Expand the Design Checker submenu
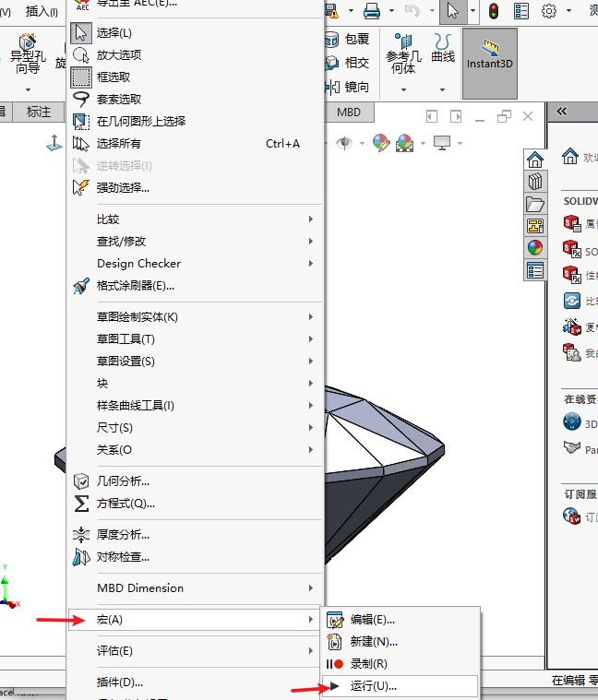Screen dimensions: 598x700 [x=196, y=264]
